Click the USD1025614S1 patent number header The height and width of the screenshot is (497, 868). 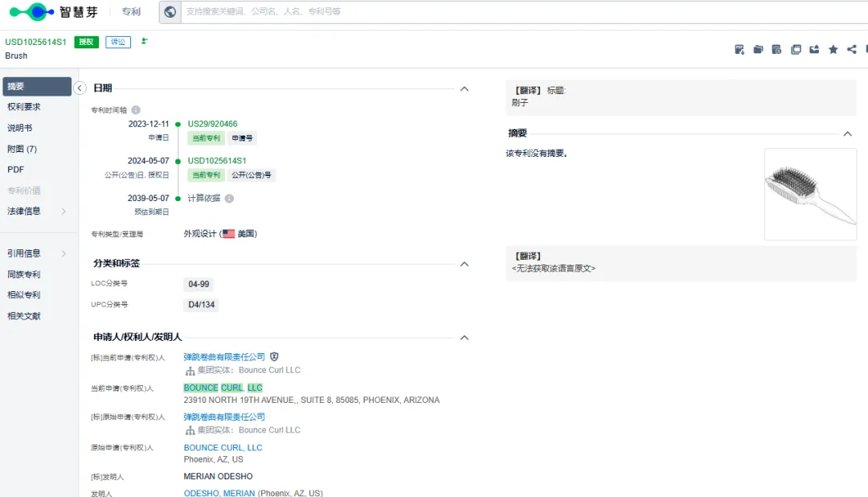35,42
